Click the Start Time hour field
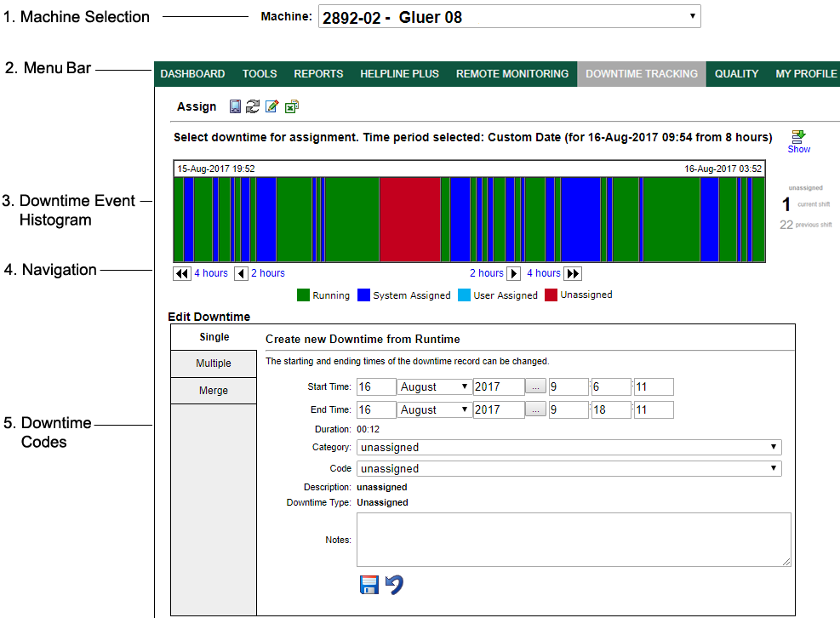This screenshot has width=840, height=618. point(569,387)
